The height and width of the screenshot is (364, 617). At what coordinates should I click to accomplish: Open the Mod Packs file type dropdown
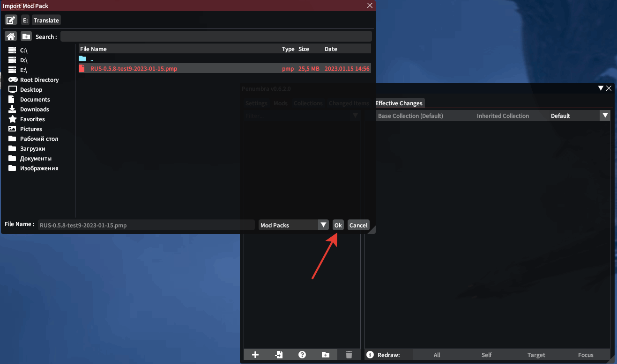294,225
